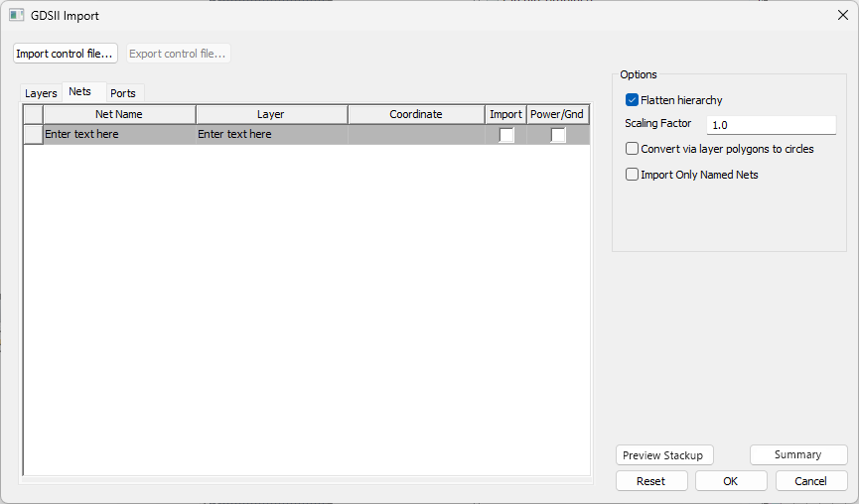Screen dimensions: 859x504
Task: Click the Reset button
Action: click(651, 481)
